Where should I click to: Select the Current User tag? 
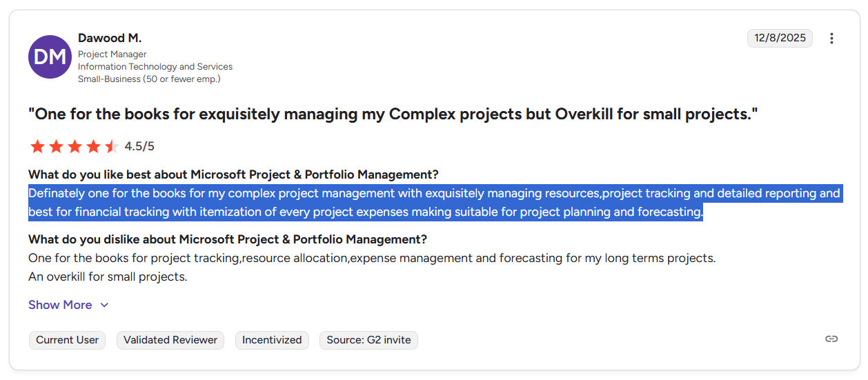[67, 340]
